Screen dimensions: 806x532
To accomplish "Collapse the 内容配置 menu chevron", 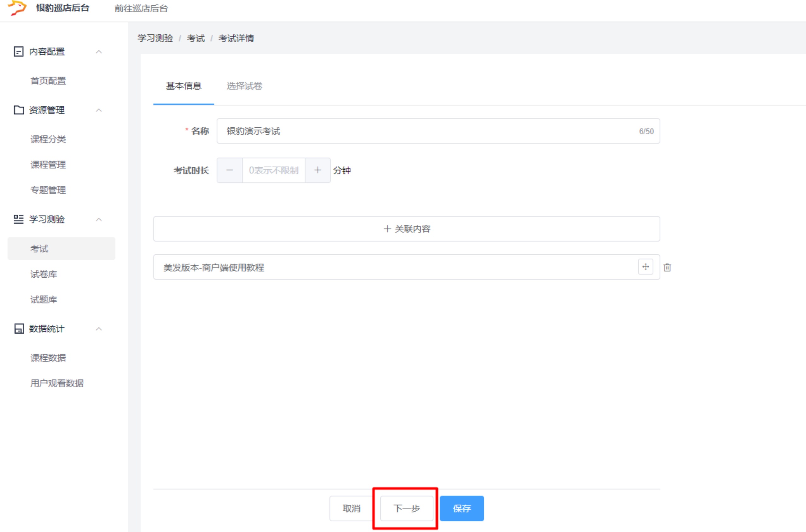I will (x=99, y=52).
